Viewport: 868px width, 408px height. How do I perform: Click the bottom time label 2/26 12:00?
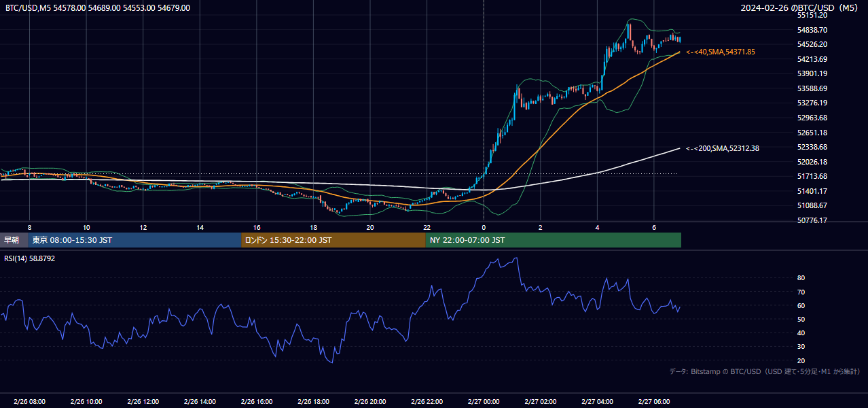[143, 402]
